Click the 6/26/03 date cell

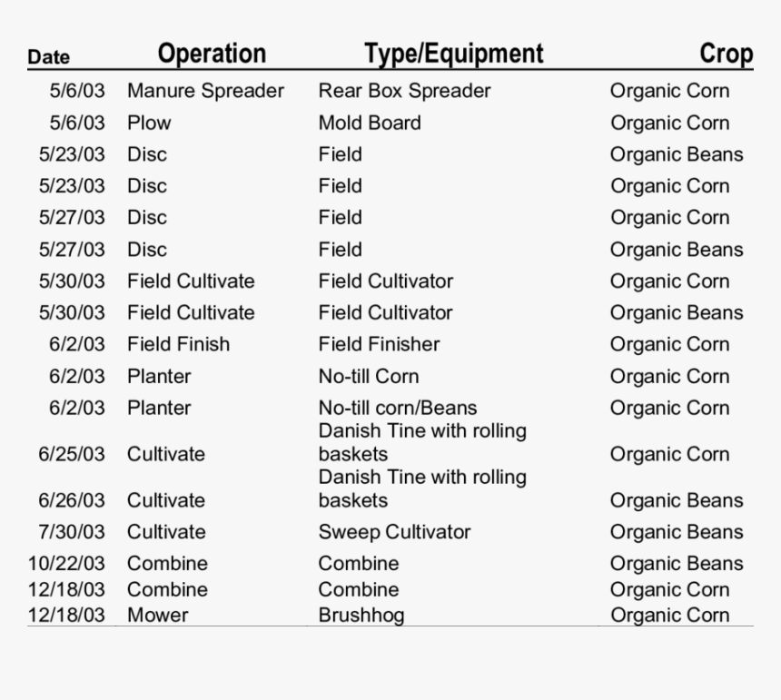[x=71, y=500]
